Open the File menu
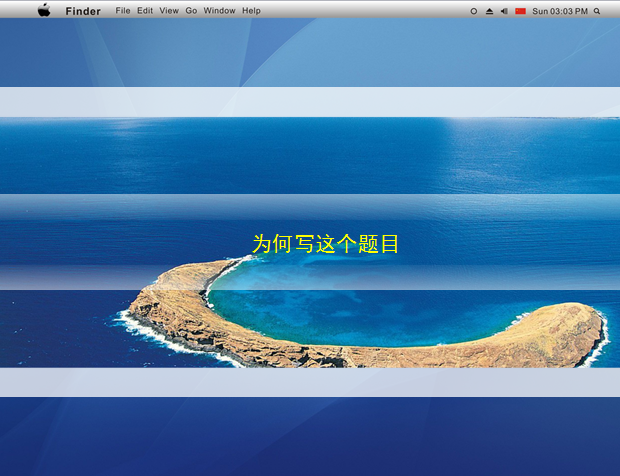The image size is (620, 476). coord(123,11)
